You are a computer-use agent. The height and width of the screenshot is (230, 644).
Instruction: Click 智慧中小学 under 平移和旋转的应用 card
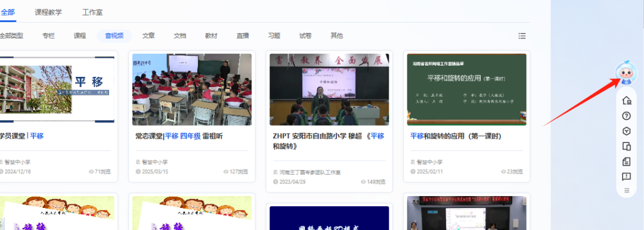point(429,162)
